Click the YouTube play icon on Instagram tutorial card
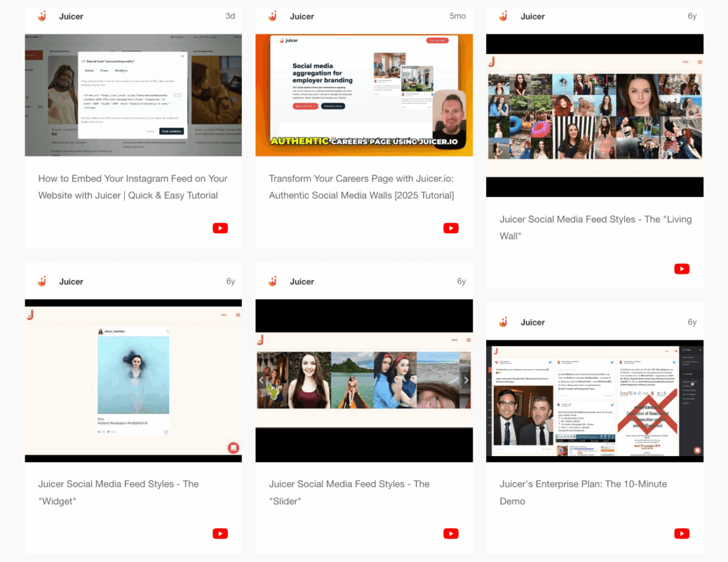 (220, 228)
